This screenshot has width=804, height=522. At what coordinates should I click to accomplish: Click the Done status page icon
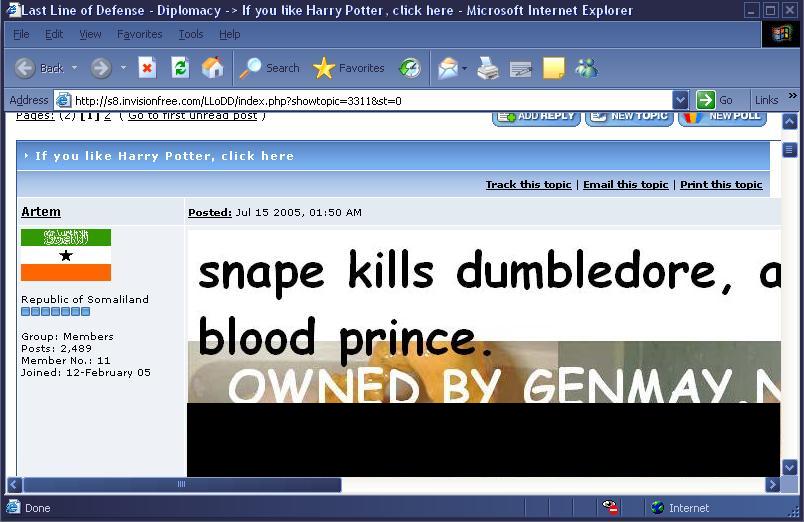(13, 507)
